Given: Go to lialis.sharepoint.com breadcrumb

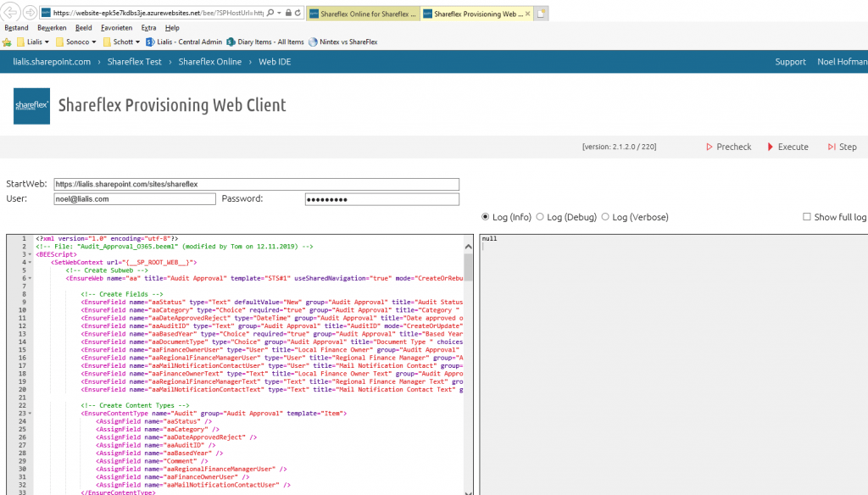Looking at the screenshot, I should point(52,62).
